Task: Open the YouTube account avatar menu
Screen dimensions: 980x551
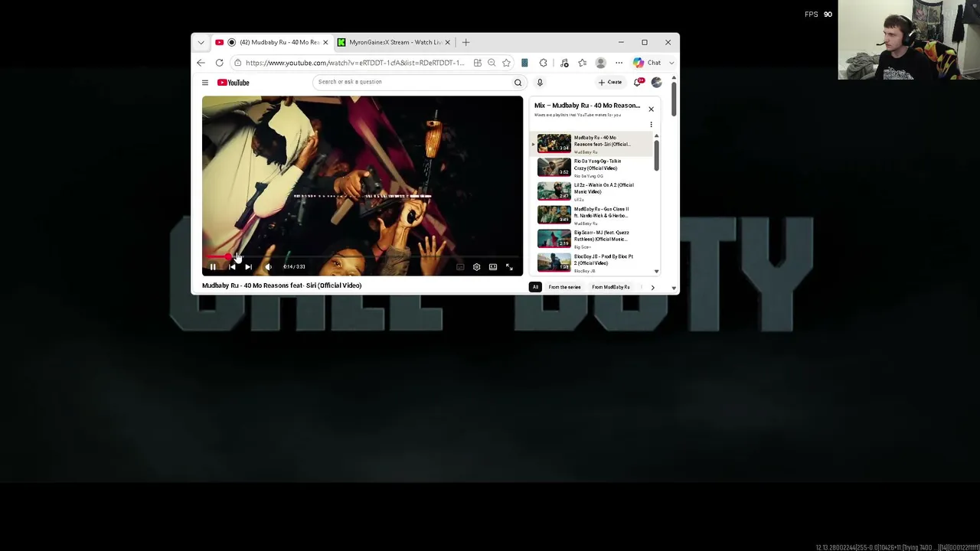Action: [656, 82]
